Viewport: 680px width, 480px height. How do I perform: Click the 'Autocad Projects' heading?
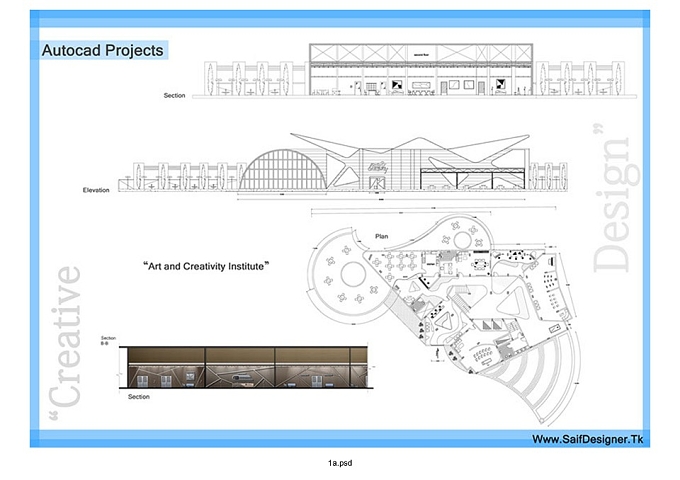coord(103,50)
